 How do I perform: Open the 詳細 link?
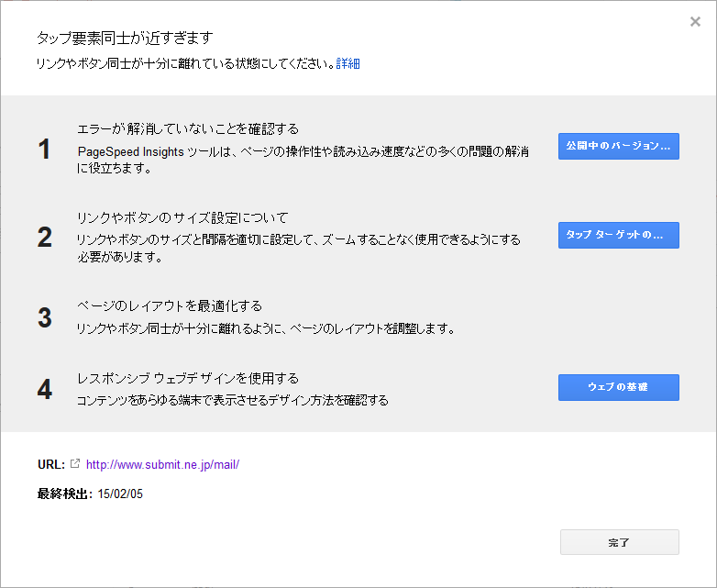pos(348,63)
